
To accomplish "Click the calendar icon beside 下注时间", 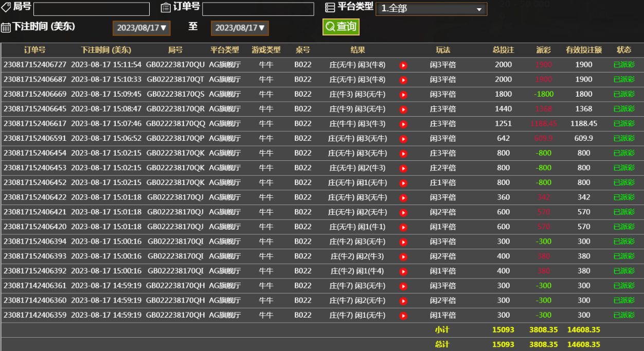I will [x=6, y=28].
